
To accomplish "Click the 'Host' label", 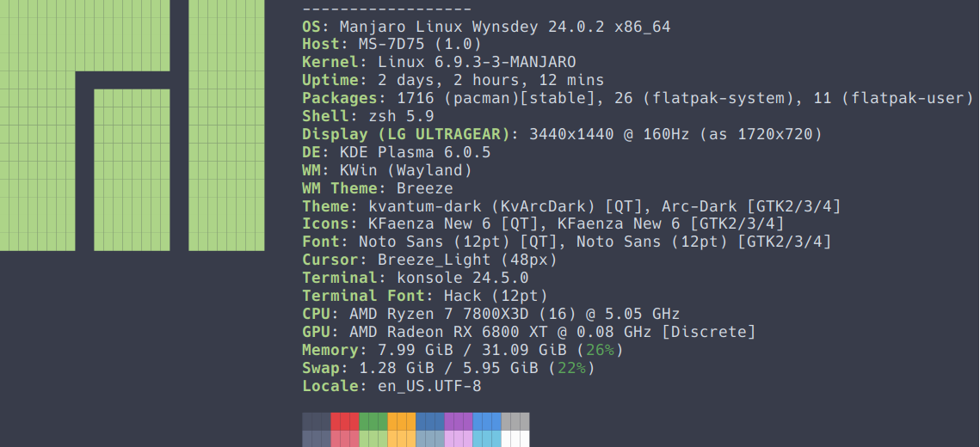I will coord(321,45).
